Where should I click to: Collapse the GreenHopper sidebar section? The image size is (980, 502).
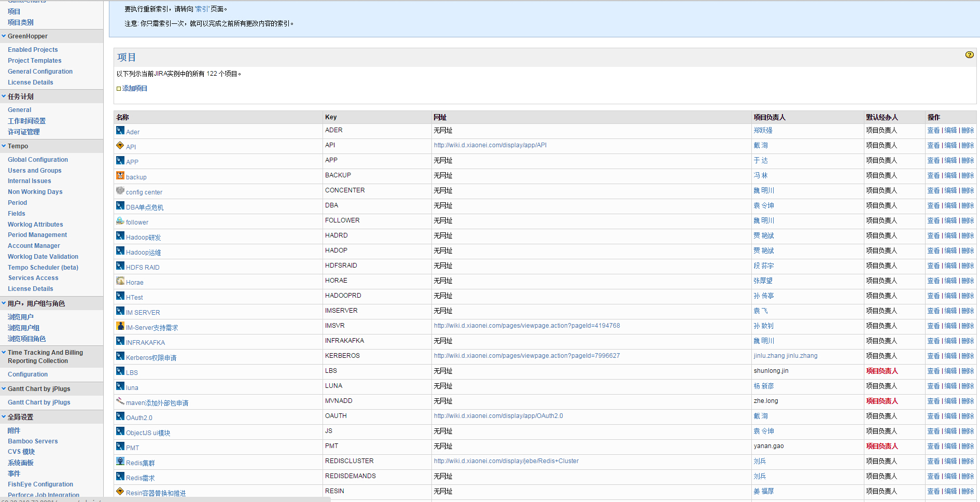point(4,36)
